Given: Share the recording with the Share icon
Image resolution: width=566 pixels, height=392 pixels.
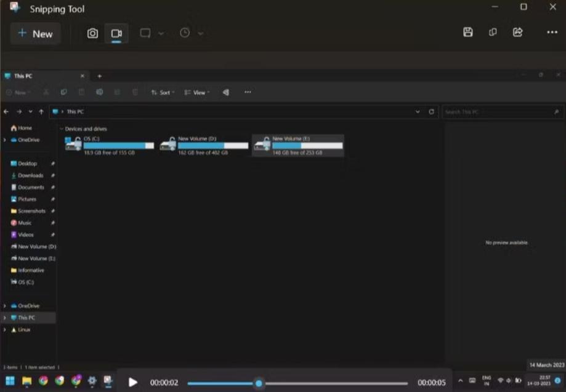Looking at the screenshot, I should (x=517, y=32).
